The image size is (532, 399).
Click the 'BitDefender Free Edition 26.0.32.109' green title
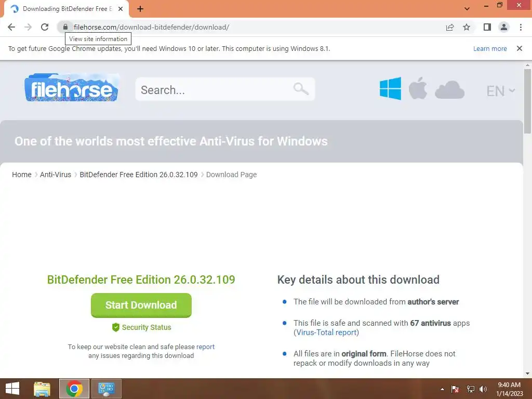tap(141, 280)
